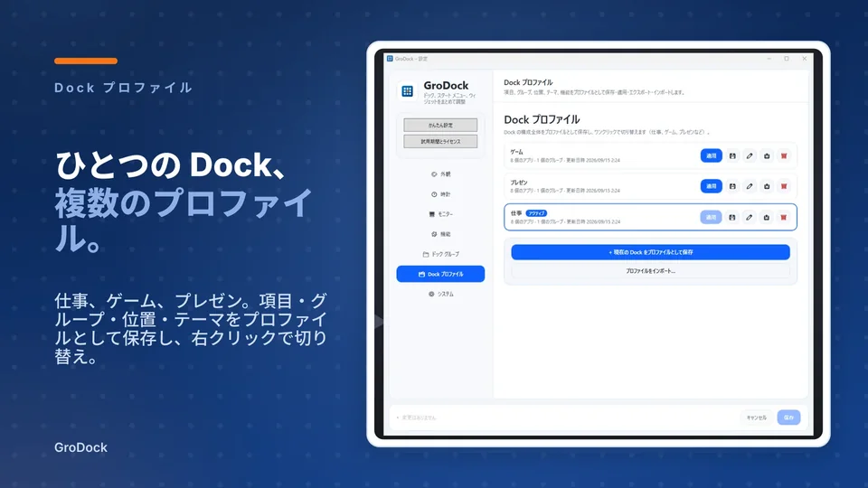Screen dimensions: 868x488
Task: Rename プレゼン profile using pencil icon
Action: coord(750,186)
